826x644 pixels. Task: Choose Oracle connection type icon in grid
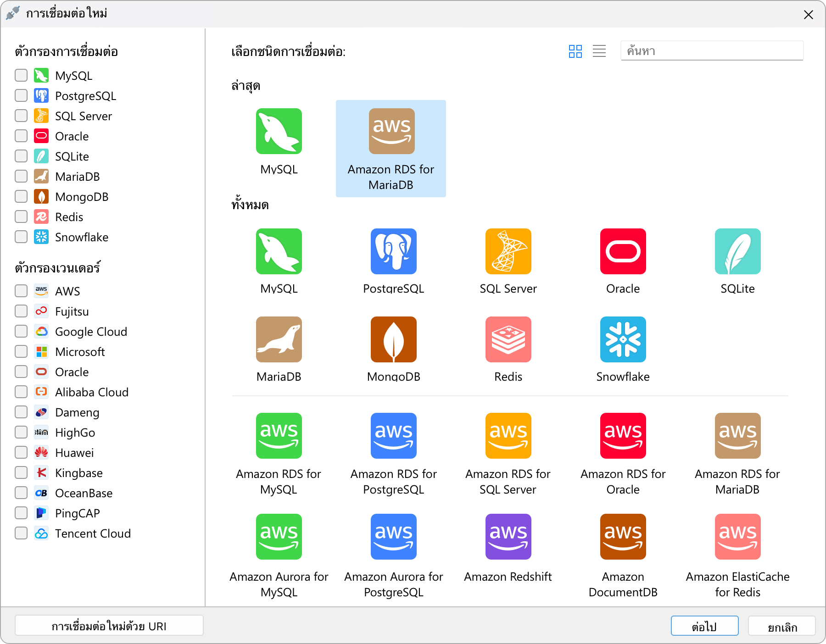[623, 251]
